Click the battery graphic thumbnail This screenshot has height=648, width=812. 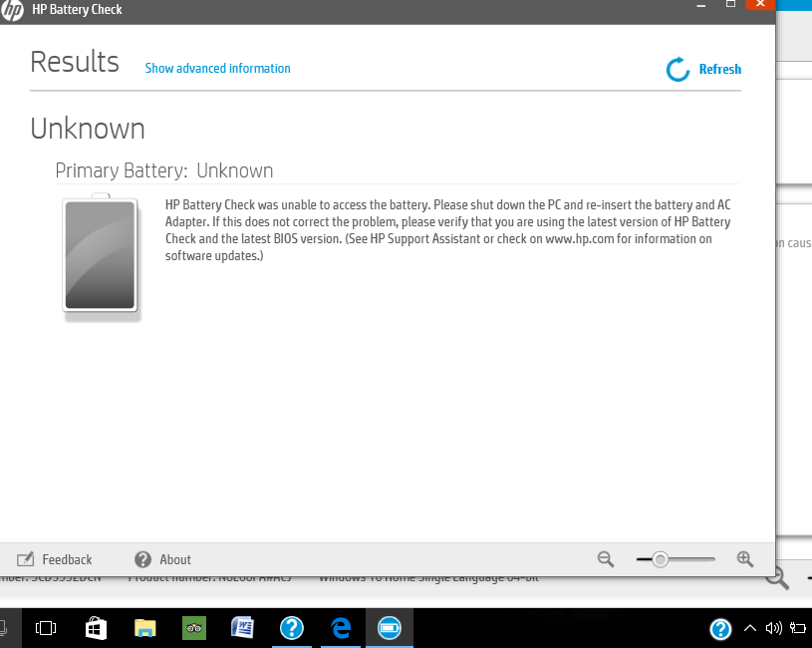100,256
